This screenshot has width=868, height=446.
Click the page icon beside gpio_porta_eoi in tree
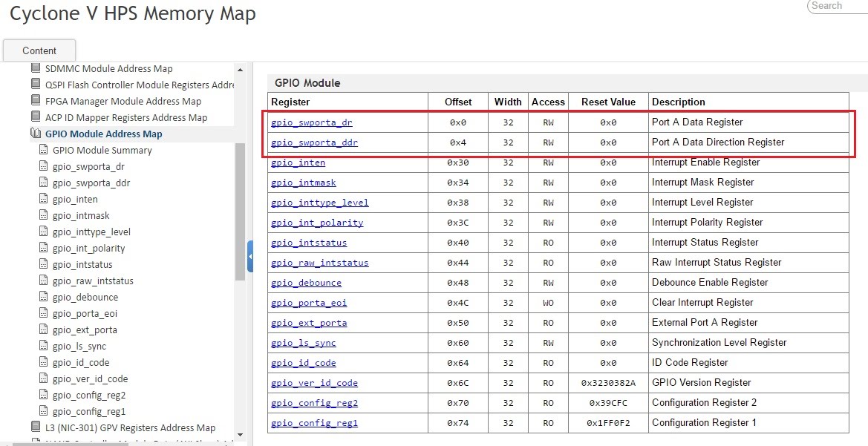(x=44, y=312)
